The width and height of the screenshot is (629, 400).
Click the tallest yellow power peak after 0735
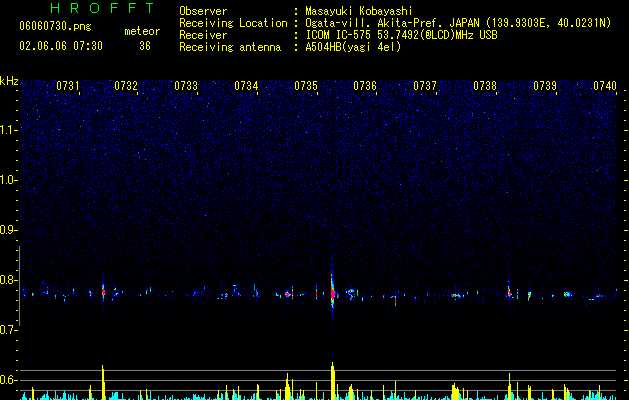tap(333, 381)
